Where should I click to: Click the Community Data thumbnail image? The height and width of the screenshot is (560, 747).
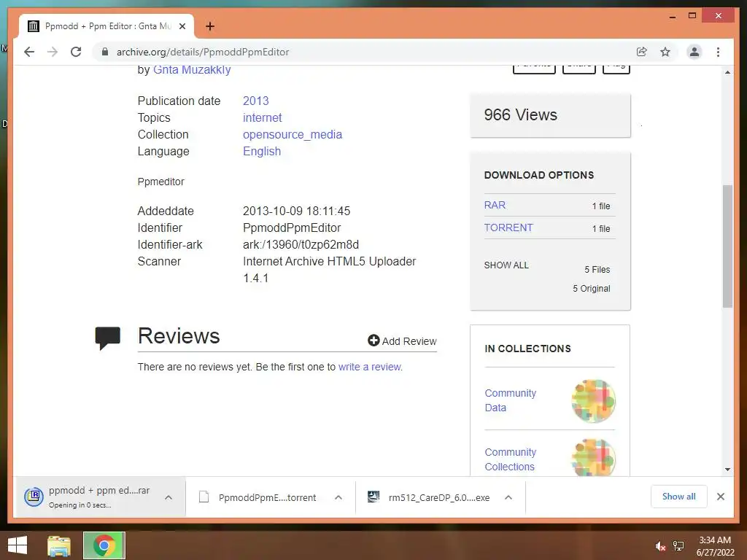tap(594, 401)
